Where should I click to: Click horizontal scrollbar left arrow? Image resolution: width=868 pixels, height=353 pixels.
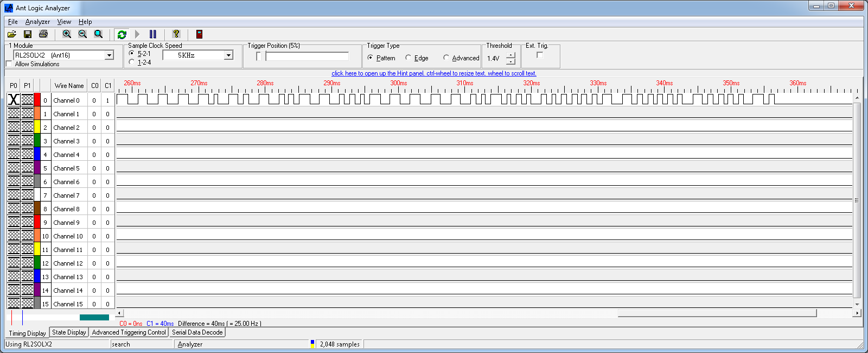(x=120, y=313)
